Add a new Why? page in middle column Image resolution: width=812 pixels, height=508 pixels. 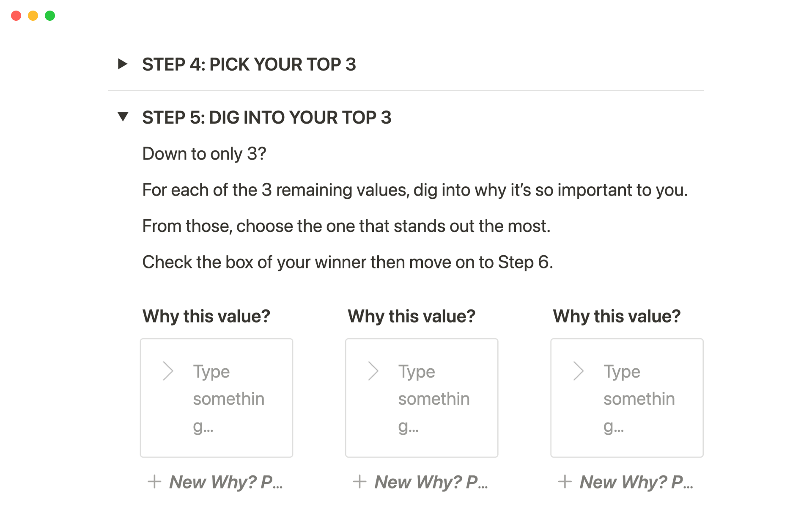tap(420, 482)
